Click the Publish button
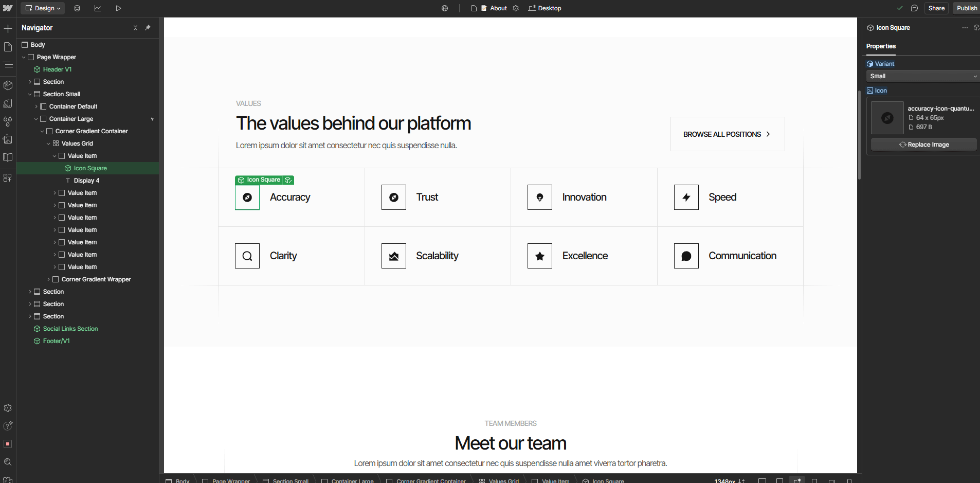The width and height of the screenshot is (980, 483). click(x=967, y=8)
